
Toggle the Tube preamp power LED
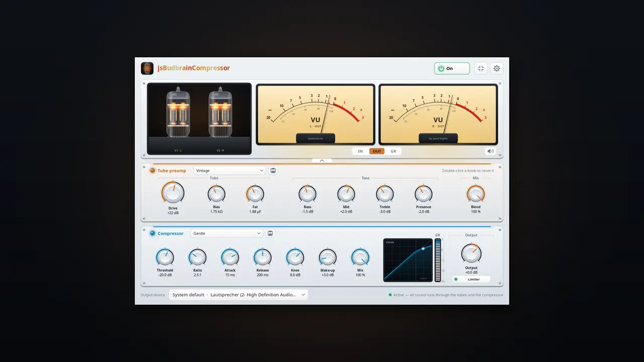point(152,170)
